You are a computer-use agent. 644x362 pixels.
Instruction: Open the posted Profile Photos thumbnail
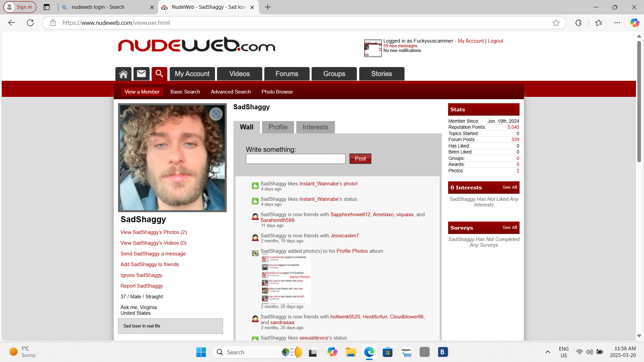[286, 279]
